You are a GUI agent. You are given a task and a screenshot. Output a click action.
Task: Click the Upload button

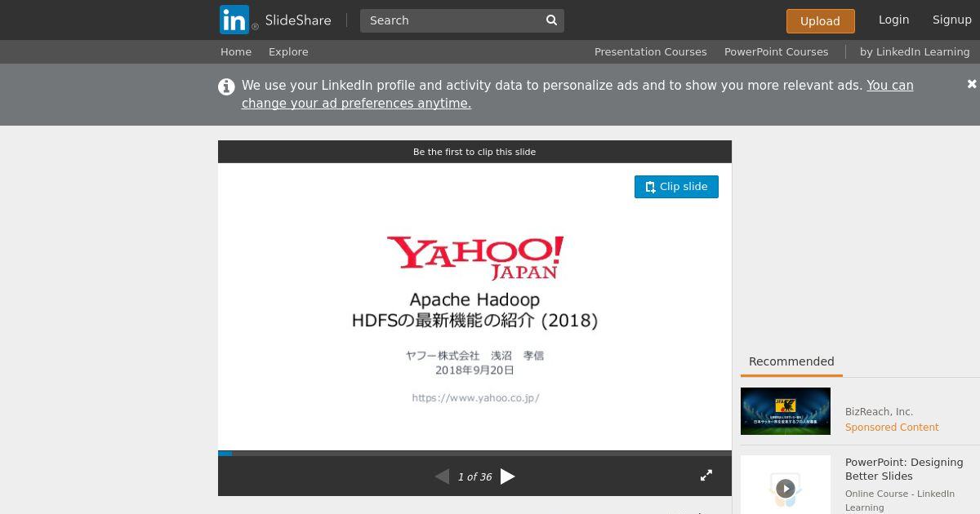(x=820, y=21)
